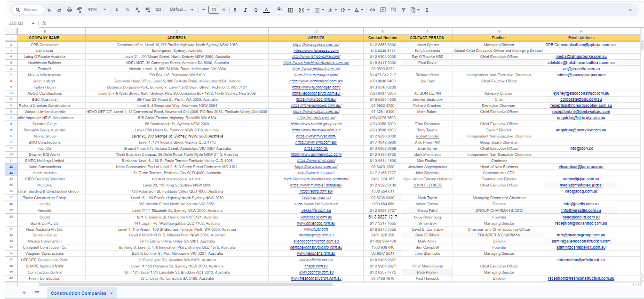Viewport: 644px width, 299px height.
Task: Open the 90% zoom dropdown
Action: click(97, 9)
